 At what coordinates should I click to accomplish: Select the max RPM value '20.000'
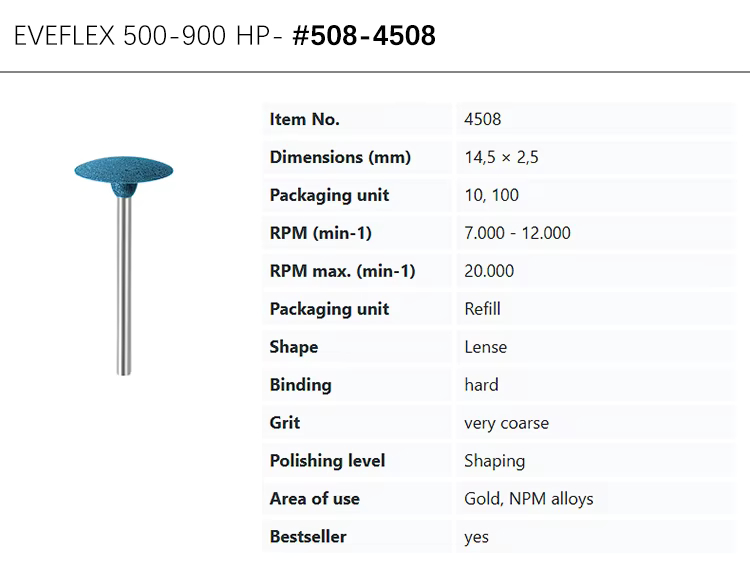pos(489,271)
